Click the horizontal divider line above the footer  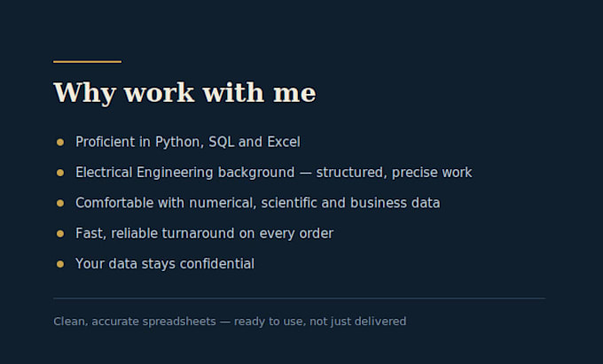(299, 298)
